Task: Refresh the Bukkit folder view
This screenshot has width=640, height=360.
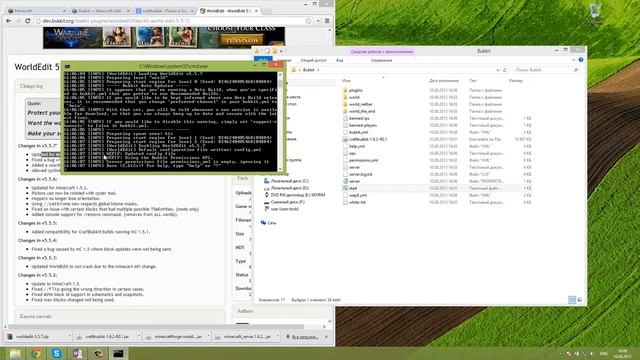Action: pyautogui.click(x=505, y=70)
